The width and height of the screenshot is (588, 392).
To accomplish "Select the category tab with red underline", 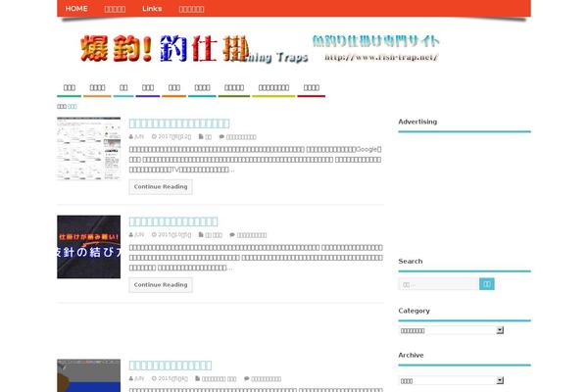I will click(x=312, y=88).
